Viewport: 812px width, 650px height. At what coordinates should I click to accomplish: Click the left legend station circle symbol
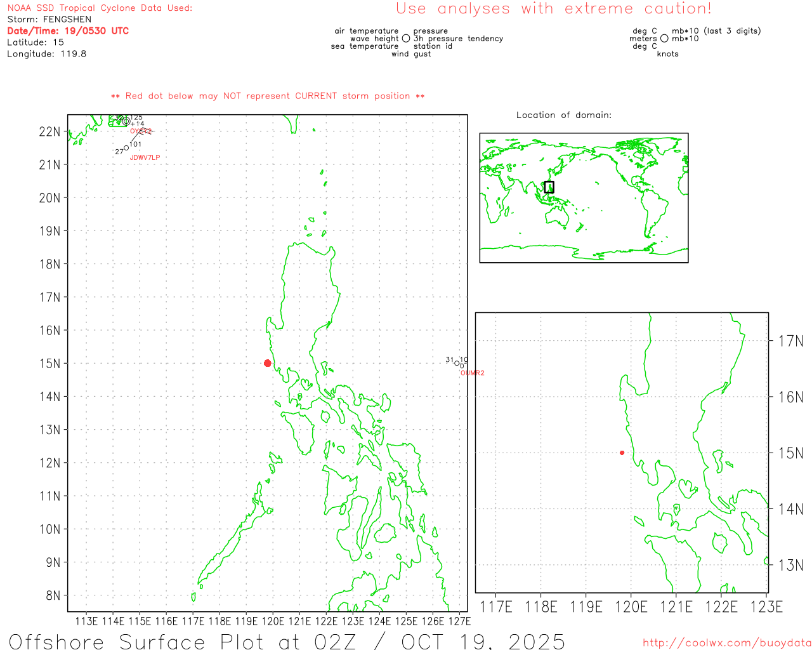coord(406,39)
